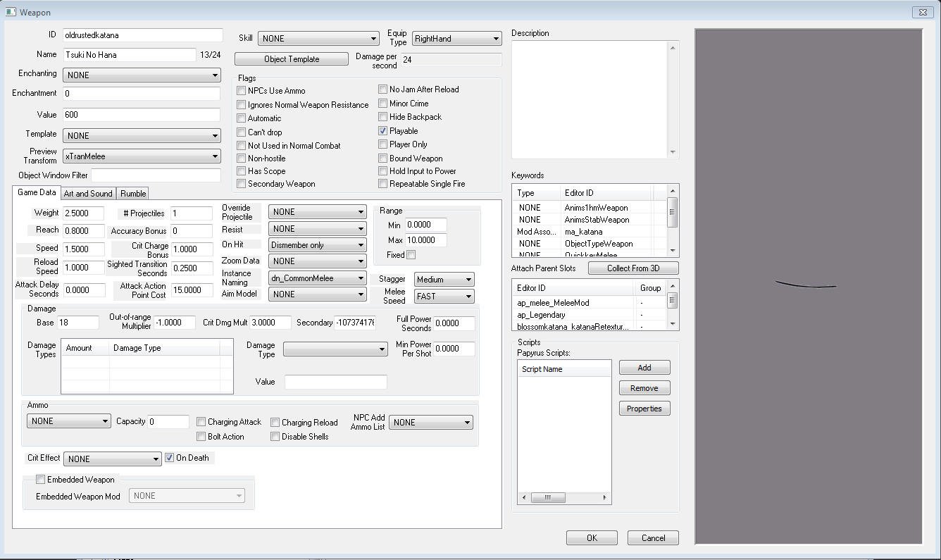Click the Collect From 3D button
Image resolution: width=941 pixels, height=560 pixels.
click(x=634, y=268)
